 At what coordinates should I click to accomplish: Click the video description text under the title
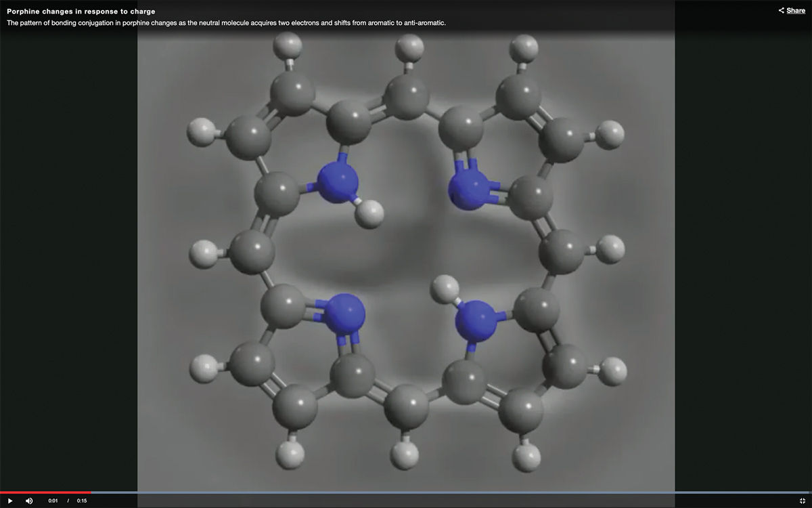coord(226,23)
